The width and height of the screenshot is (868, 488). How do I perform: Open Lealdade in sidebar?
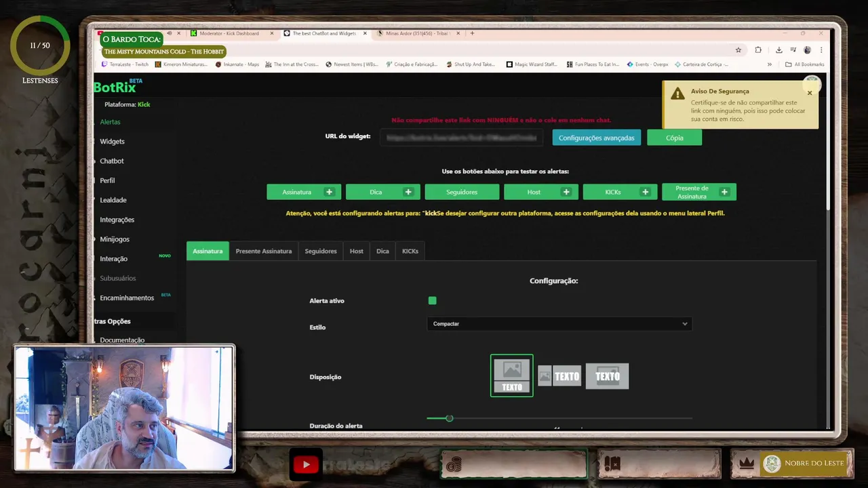tap(113, 200)
